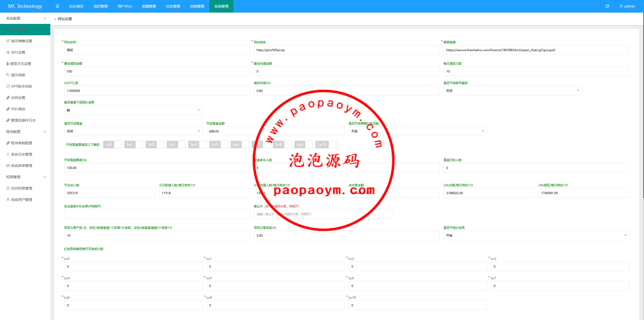
Task: Open the 奖励管理 top menu
Action: click(x=149, y=6)
